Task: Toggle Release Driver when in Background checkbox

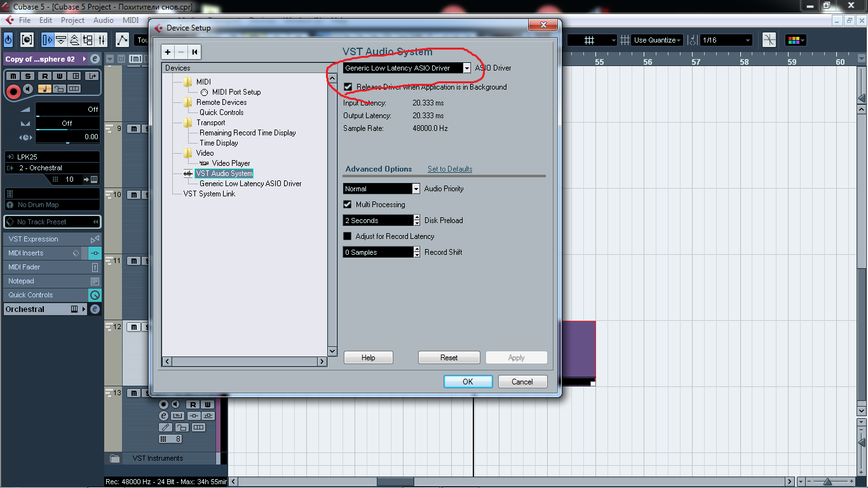Action: (348, 87)
